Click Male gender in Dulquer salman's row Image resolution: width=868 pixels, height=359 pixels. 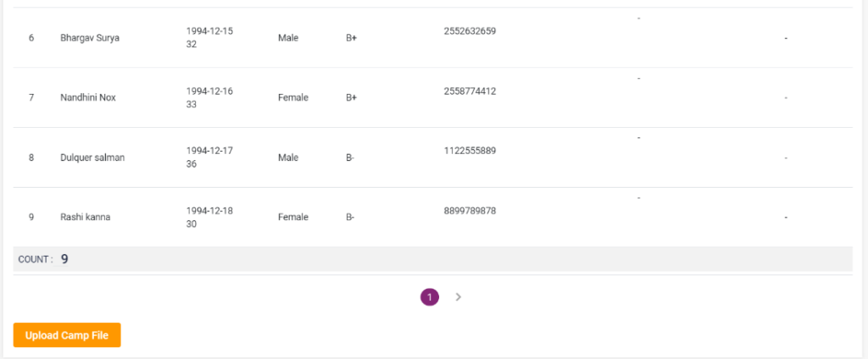[x=288, y=157]
